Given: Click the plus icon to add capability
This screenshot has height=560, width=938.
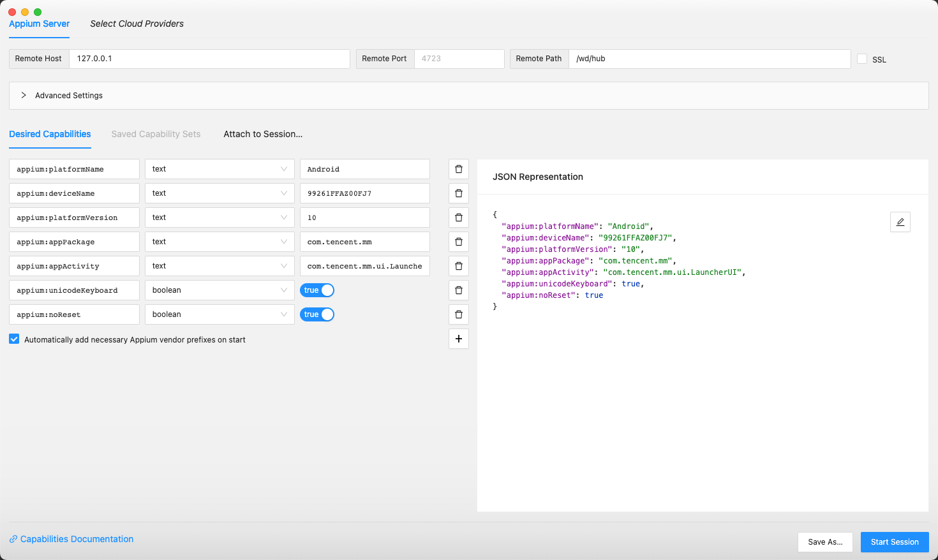Looking at the screenshot, I should (458, 339).
